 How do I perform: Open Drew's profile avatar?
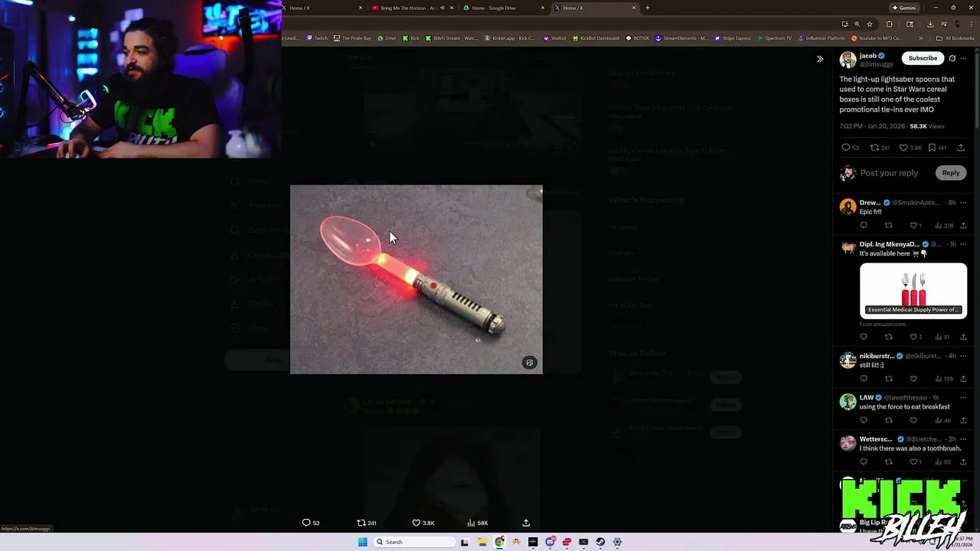tap(848, 207)
